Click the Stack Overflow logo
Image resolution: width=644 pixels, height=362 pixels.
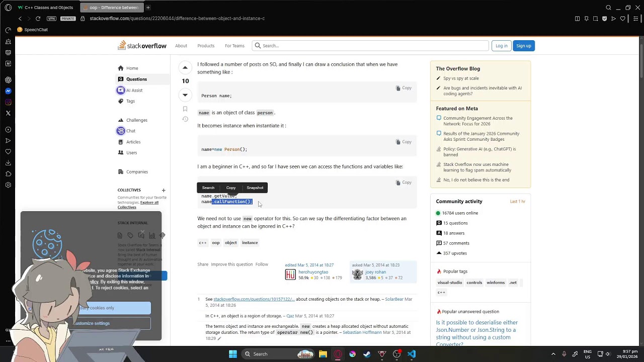[142, 46]
